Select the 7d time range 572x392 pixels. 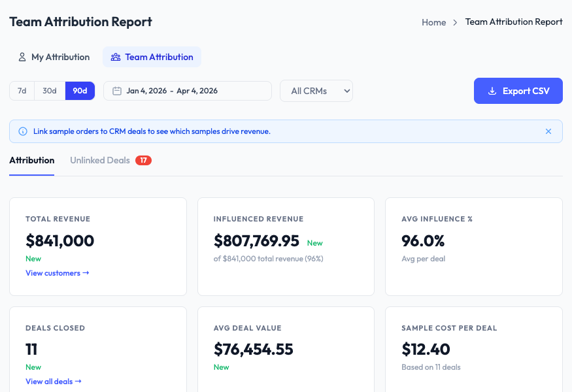(21, 91)
